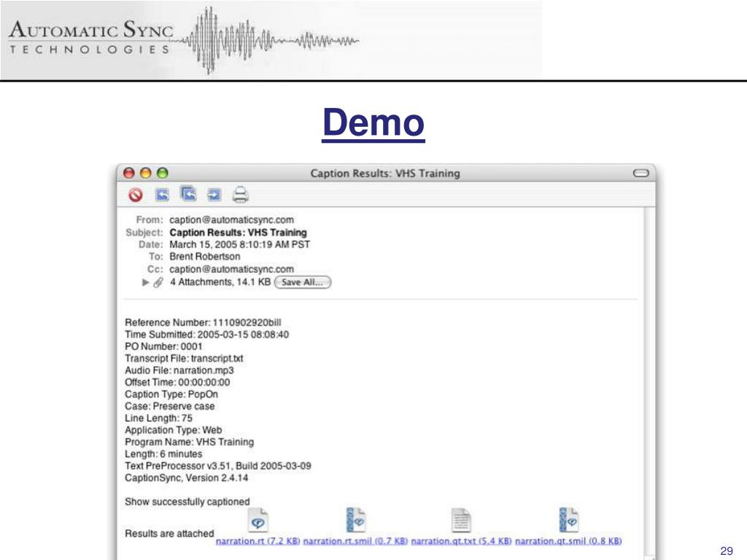Click 'Text PreProcessor v3.51, Build 2005-03-09' line

pyautogui.click(x=218, y=466)
